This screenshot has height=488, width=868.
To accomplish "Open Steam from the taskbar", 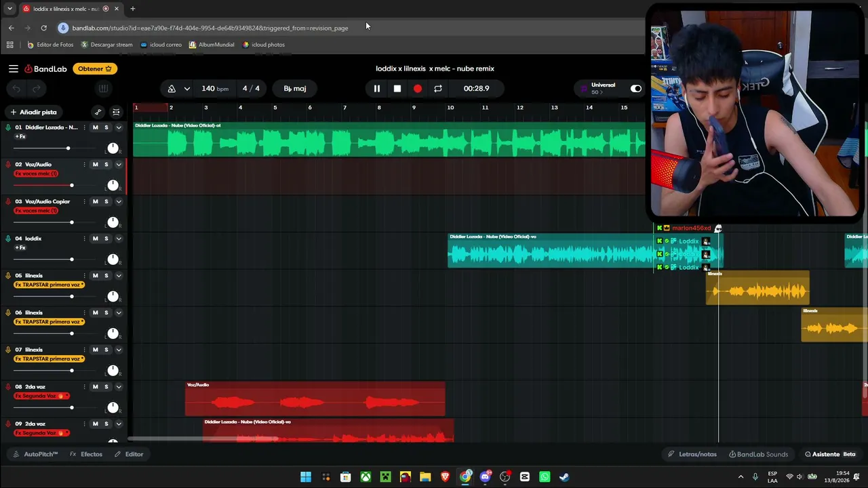I will 564,477.
